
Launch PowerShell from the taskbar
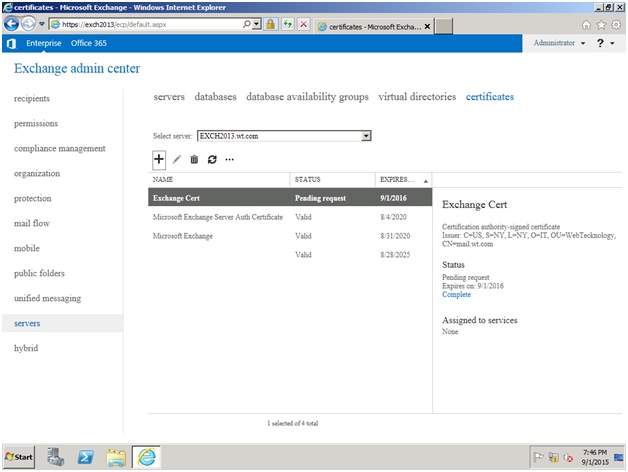point(86,457)
